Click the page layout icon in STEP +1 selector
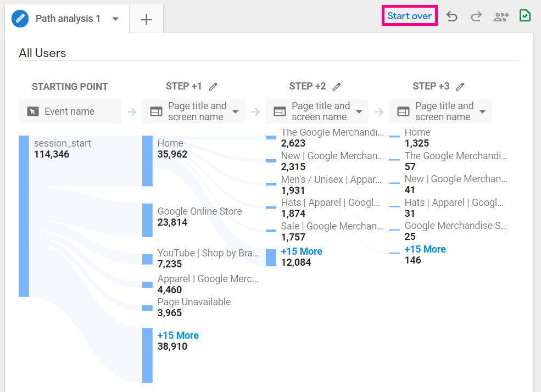This screenshot has height=392, width=541. 157,111
